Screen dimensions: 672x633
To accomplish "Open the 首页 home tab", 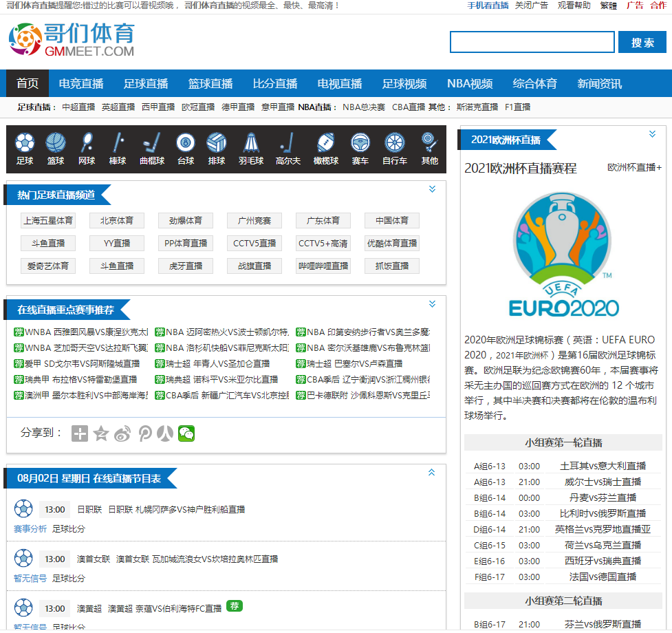I will [x=28, y=83].
